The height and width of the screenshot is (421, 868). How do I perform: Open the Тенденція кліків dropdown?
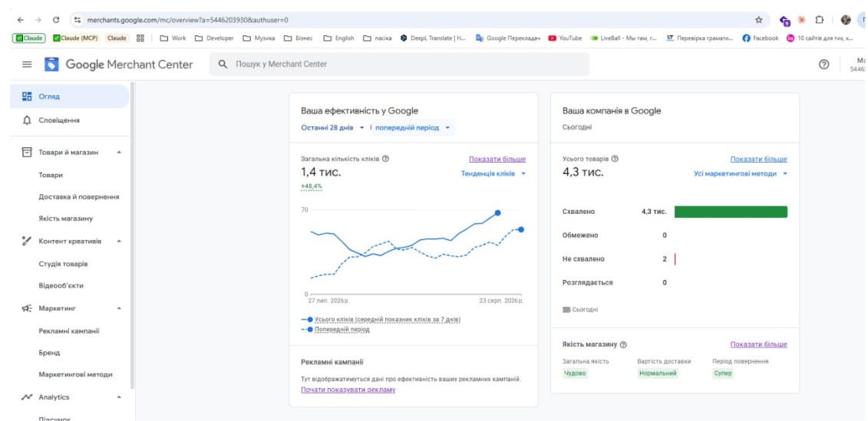493,174
